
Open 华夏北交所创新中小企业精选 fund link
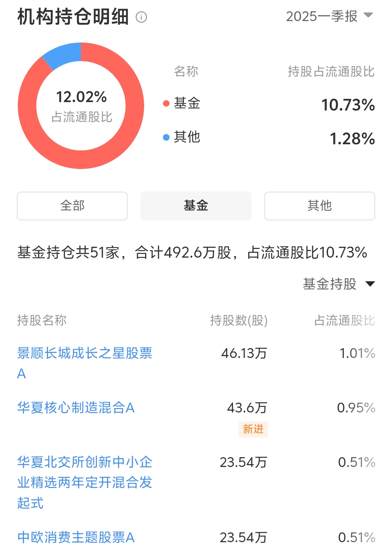coord(85,483)
